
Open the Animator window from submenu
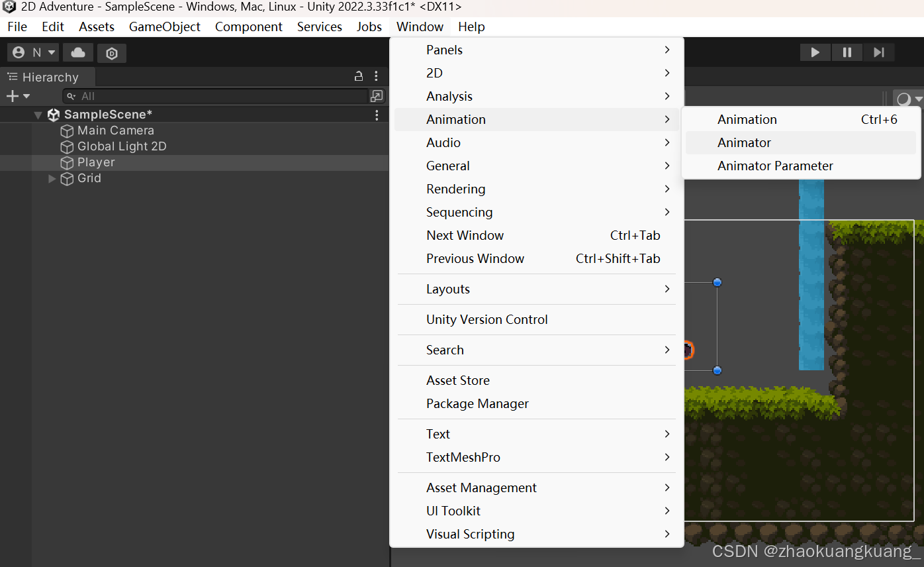[x=801, y=142]
